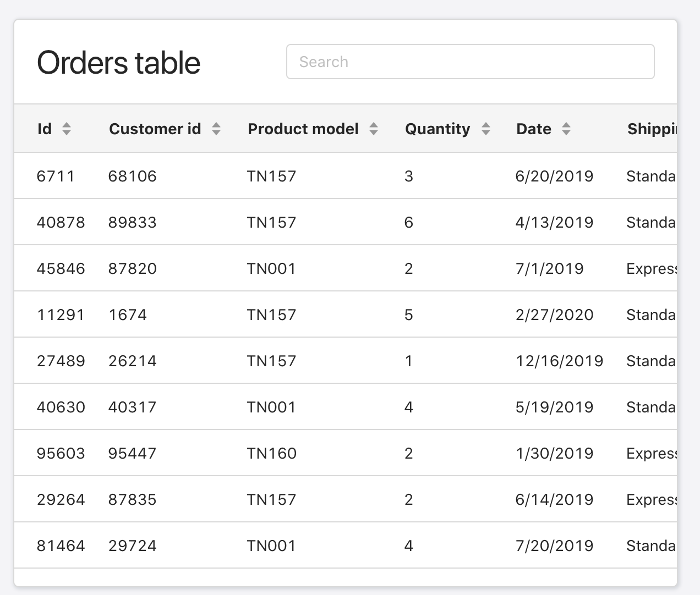Click the Quantity column sort icon
Viewport: 700px width, 595px height.
[486, 129]
